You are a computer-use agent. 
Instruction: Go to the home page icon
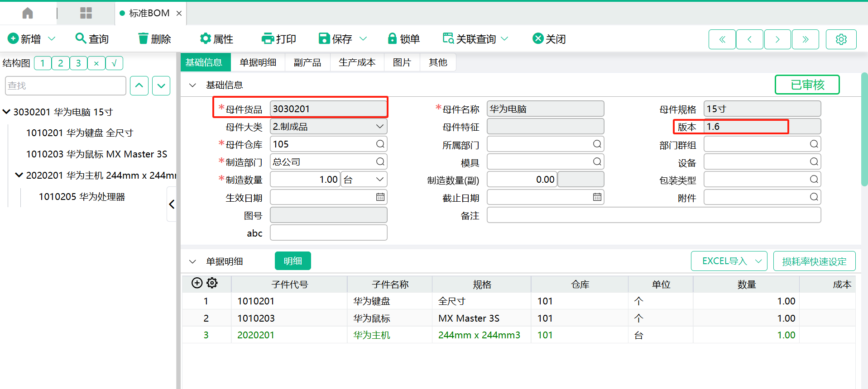click(x=28, y=13)
